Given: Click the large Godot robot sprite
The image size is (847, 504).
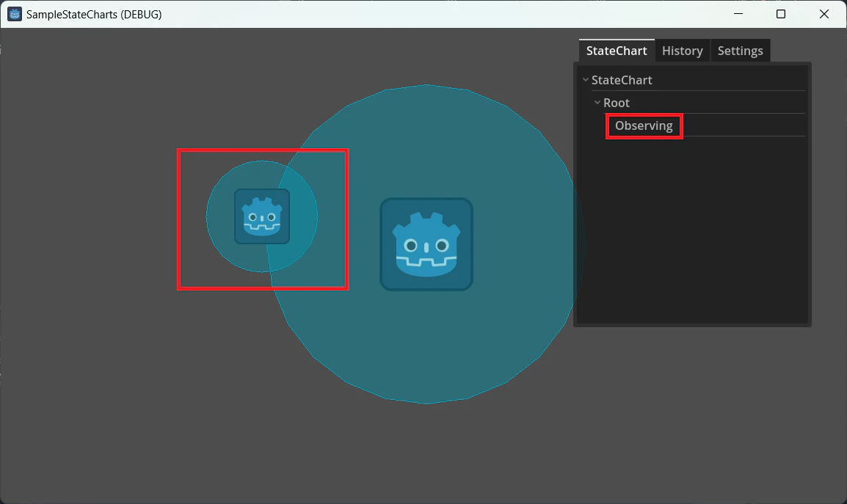Looking at the screenshot, I should click(426, 244).
